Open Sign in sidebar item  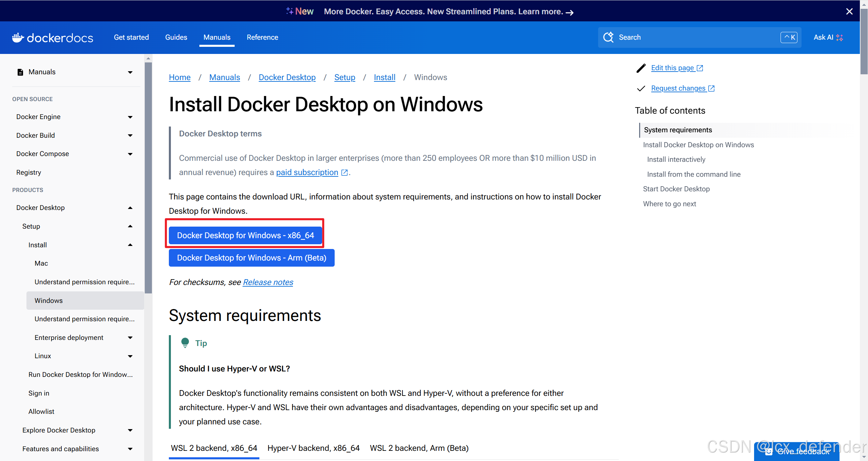pos(39,393)
